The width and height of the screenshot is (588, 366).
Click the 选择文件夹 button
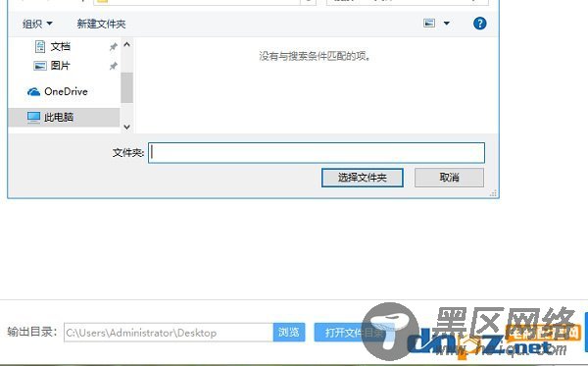pyautogui.click(x=363, y=178)
